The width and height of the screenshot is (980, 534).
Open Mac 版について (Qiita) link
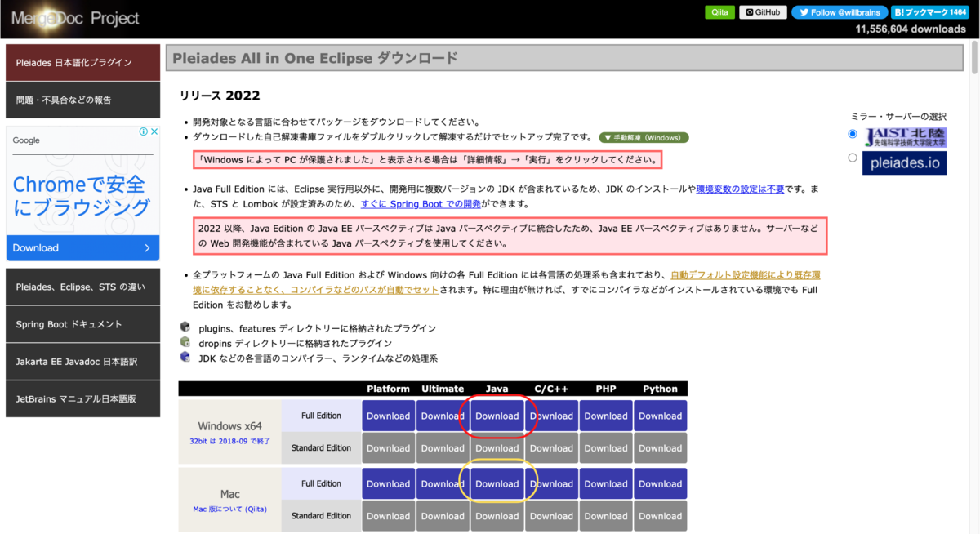(230, 509)
